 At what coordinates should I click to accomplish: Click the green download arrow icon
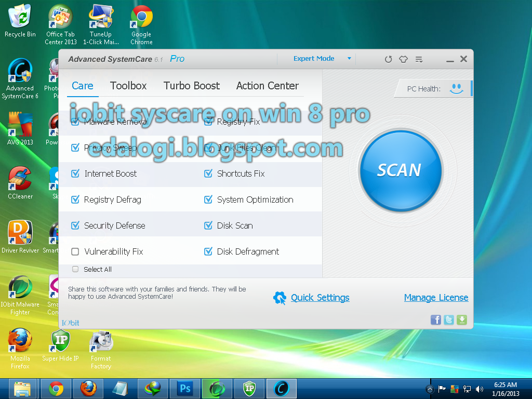pyautogui.click(x=462, y=320)
